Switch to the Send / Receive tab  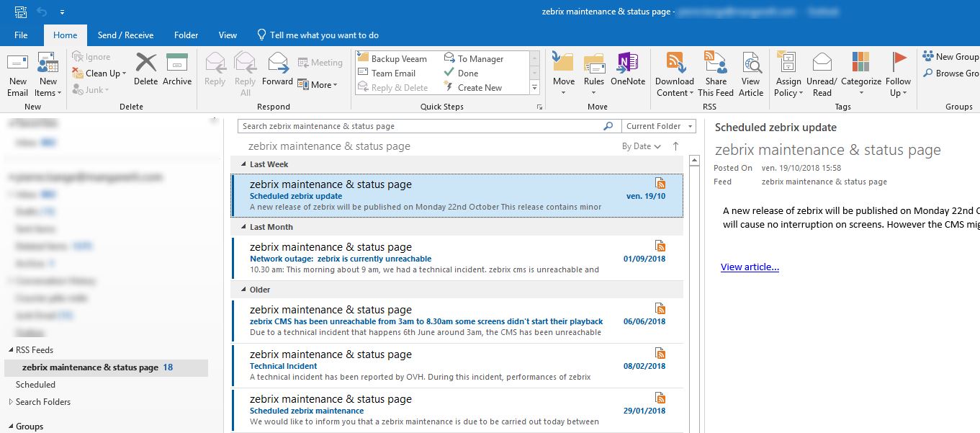pos(125,35)
